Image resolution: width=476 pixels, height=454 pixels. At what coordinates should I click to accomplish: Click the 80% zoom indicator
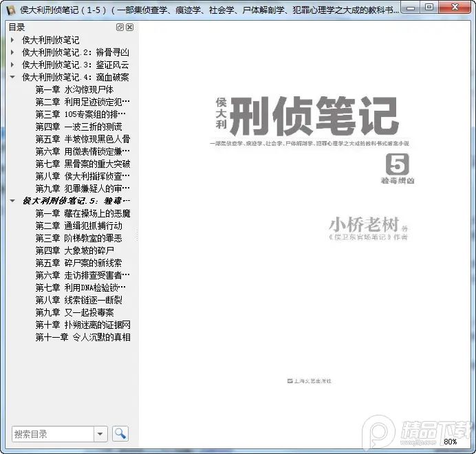[x=451, y=442]
